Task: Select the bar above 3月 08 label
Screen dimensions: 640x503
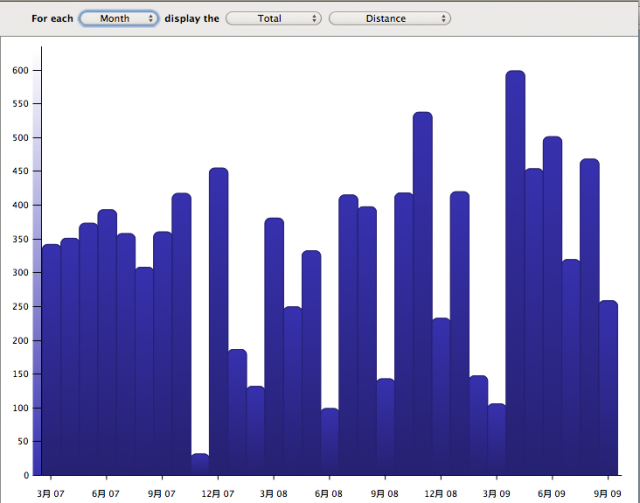Action: [274, 346]
